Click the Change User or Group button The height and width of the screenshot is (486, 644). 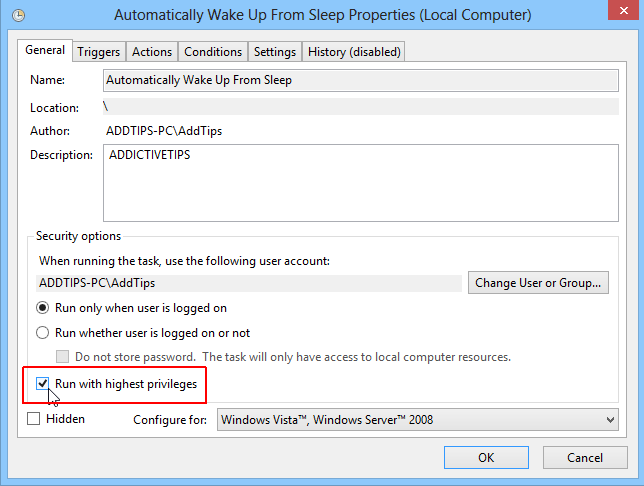coord(539,283)
